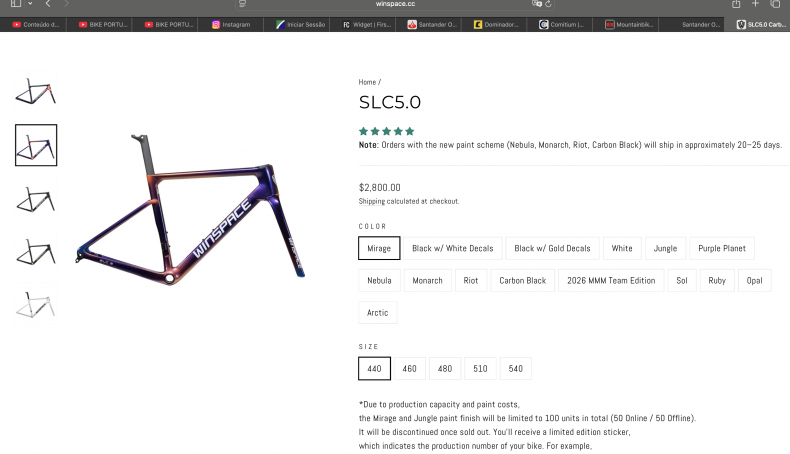
Task: Select frame size 510
Action: click(480, 369)
